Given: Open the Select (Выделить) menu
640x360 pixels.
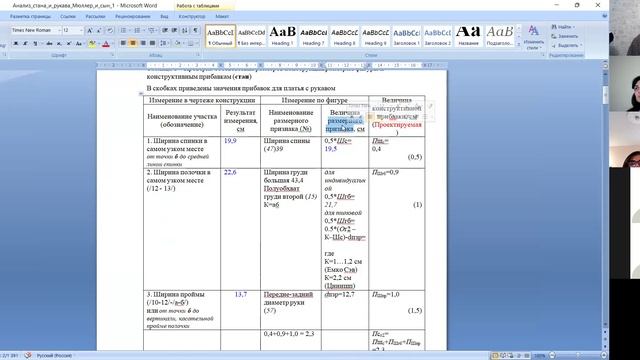Looking at the screenshot, I should tap(566, 45).
